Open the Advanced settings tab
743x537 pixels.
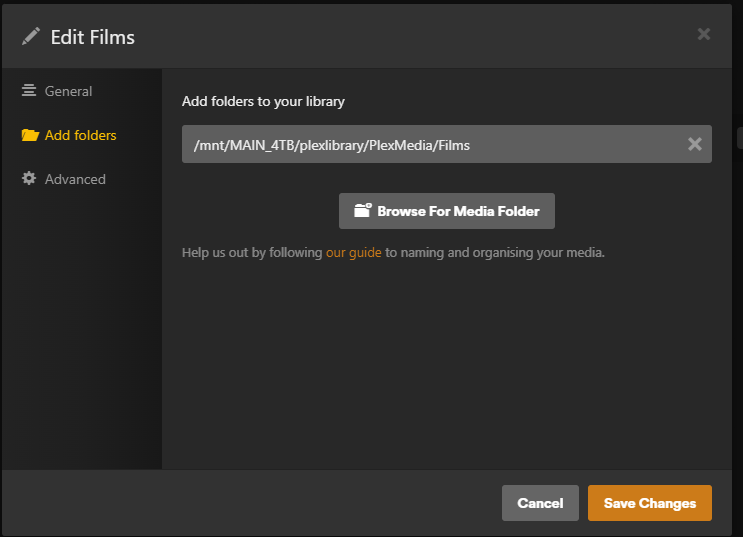[75, 179]
